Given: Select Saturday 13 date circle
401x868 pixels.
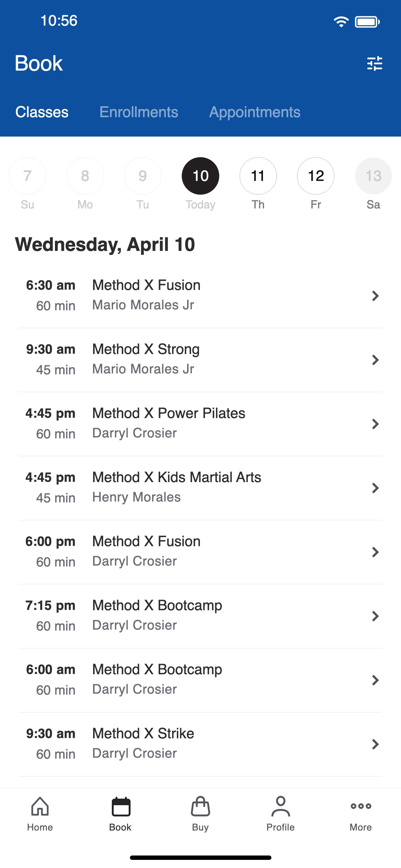Looking at the screenshot, I should click(374, 176).
